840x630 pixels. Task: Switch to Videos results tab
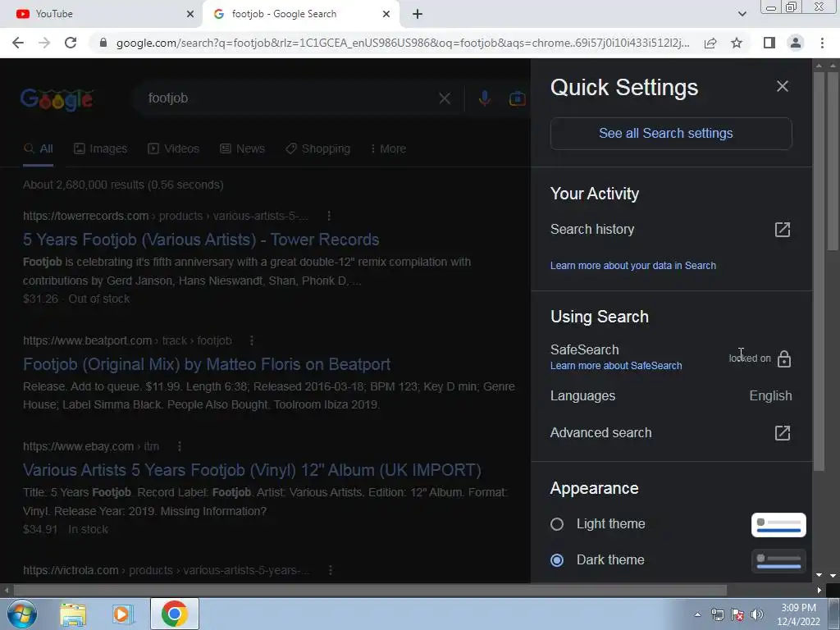point(174,149)
